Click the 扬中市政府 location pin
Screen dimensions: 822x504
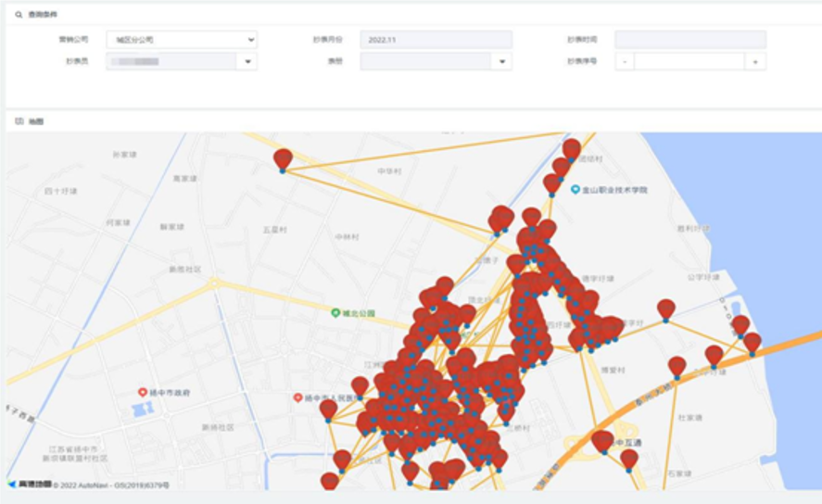pyautogui.click(x=142, y=393)
